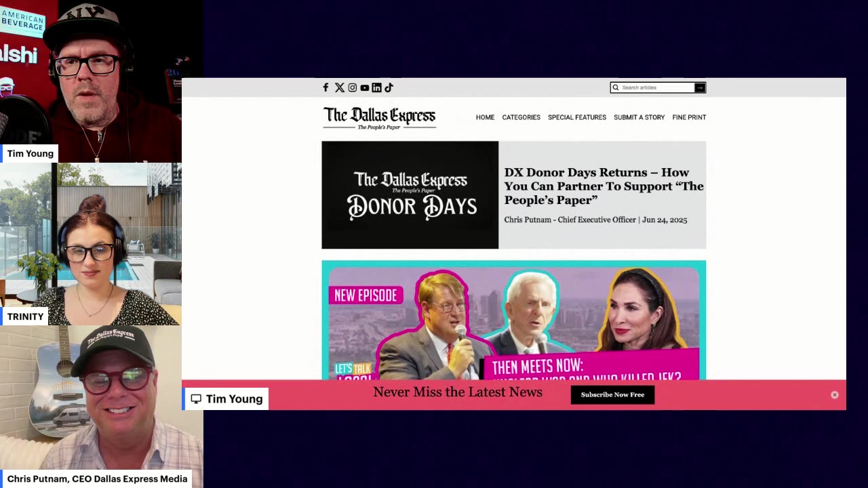Screen dimensions: 868x488
Task: Open the CATEGORIES menu item
Action: tap(521, 117)
